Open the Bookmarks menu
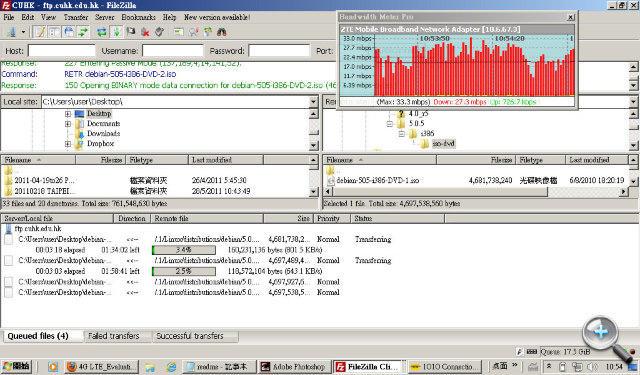Viewport: 640px width, 375px height. pos(138,17)
